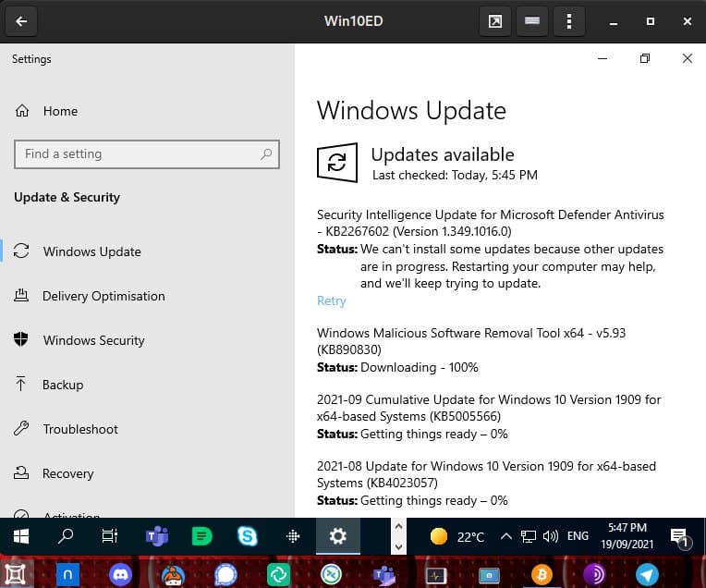Click the Delivery Optimisation icon

tap(21, 295)
